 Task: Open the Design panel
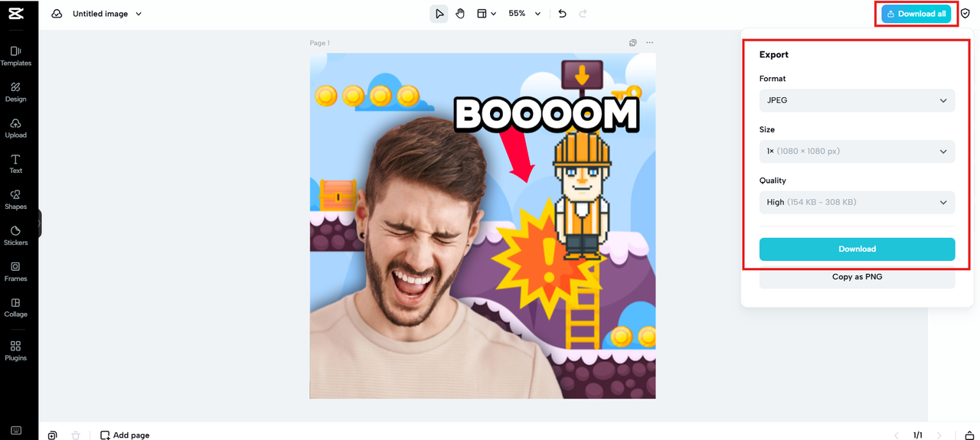coord(15,92)
